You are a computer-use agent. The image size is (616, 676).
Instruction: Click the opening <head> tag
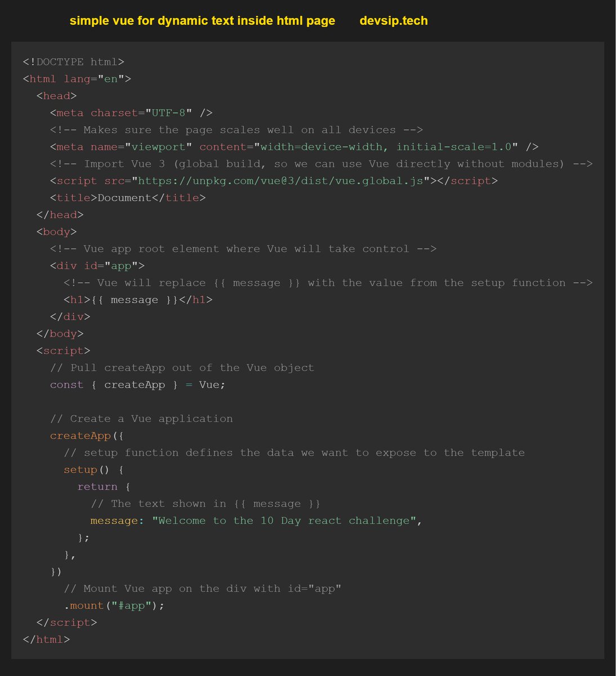(x=57, y=96)
